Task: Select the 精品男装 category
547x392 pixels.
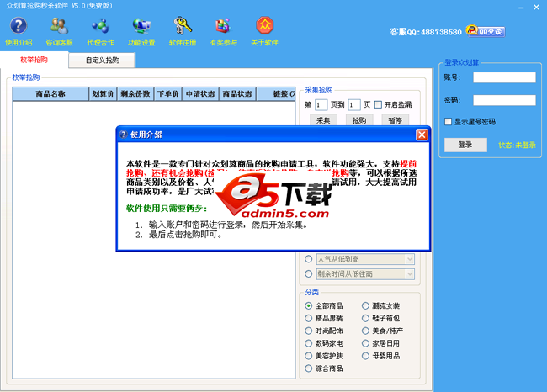Action: [x=308, y=318]
